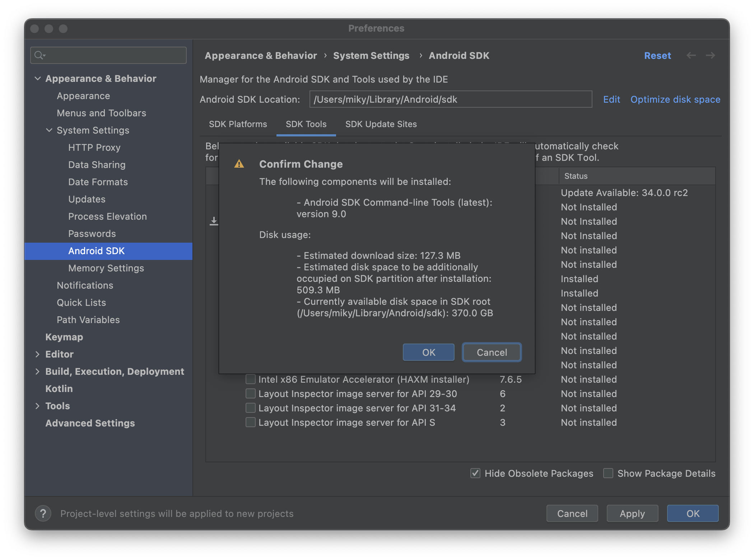Check Layout Inspector for API 31-34
Screen dimensions: 754x560
[250, 408]
